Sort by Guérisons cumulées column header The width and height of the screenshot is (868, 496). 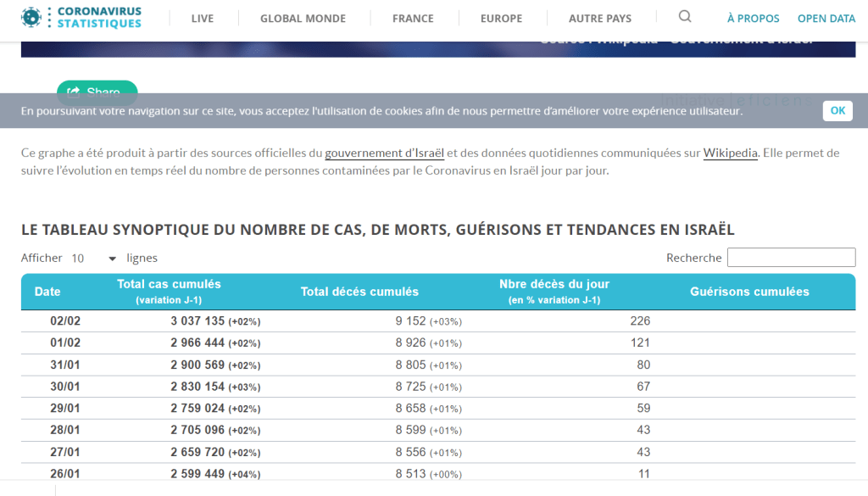(x=749, y=292)
